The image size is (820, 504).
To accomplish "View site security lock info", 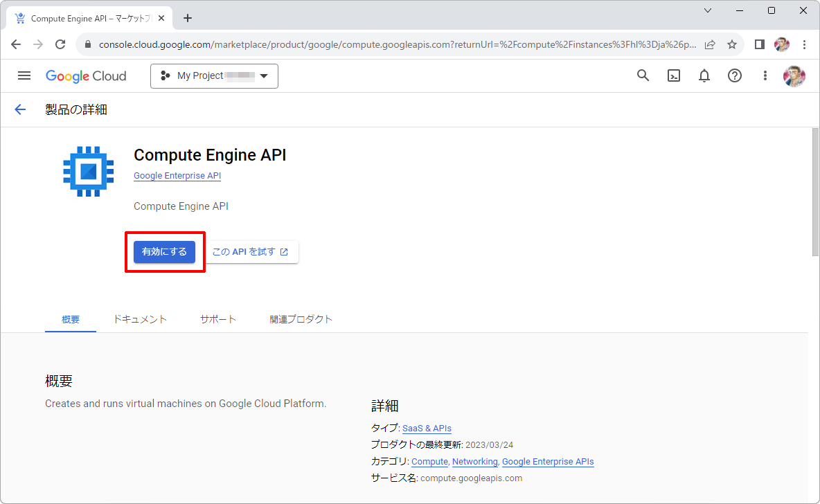I will tap(88, 44).
